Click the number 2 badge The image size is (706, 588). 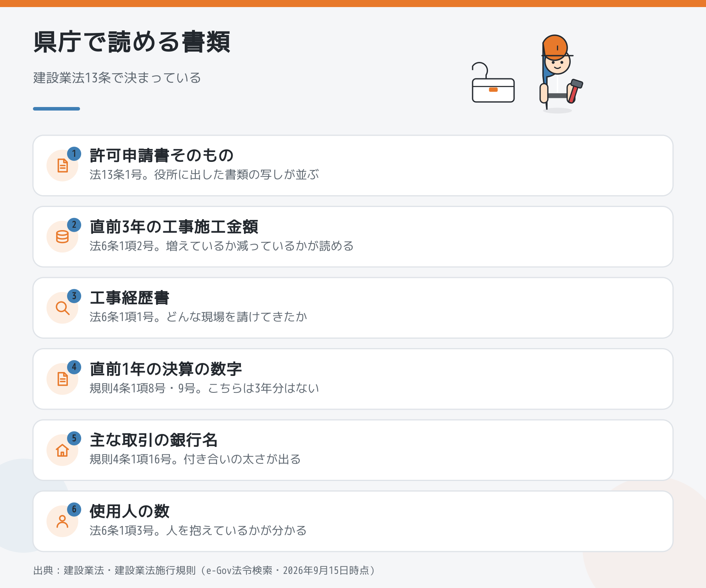pyautogui.click(x=74, y=225)
